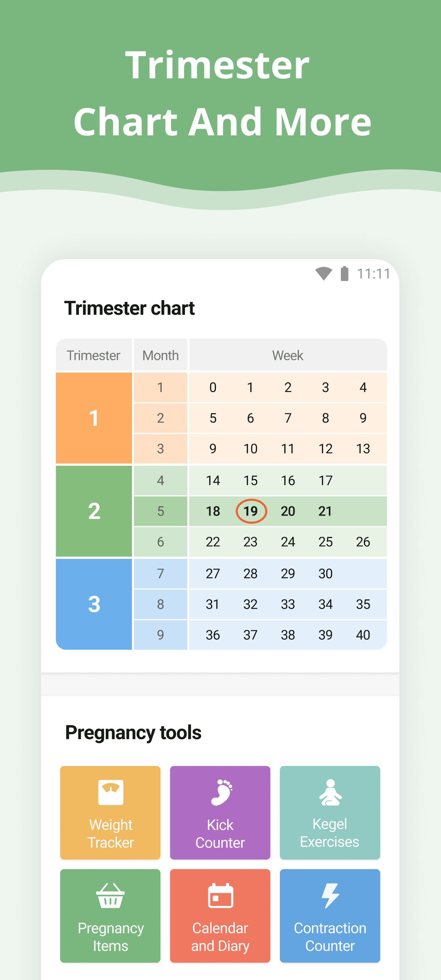Select week 40 in the chart
The width and height of the screenshot is (441, 980).
(x=363, y=635)
